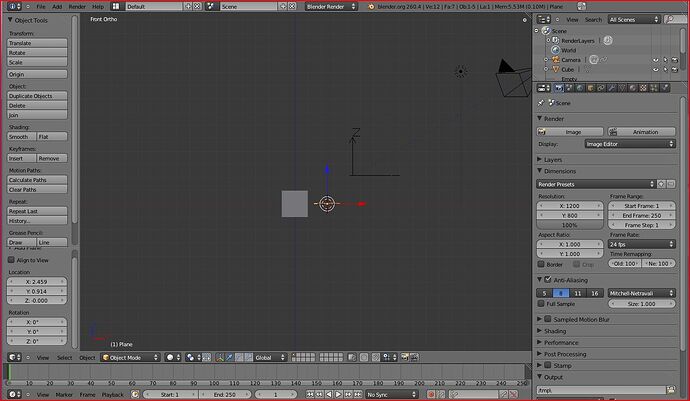The height and width of the screenshot is (401, 690).
Task: Click the pin icon beside Scene breadcrumb
Action: tap(541, 103)
